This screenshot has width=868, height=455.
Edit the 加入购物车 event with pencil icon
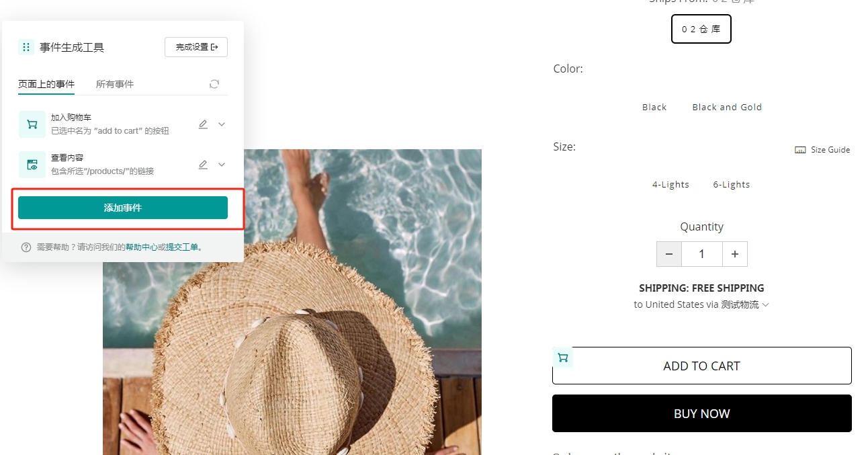click(203, 124)
